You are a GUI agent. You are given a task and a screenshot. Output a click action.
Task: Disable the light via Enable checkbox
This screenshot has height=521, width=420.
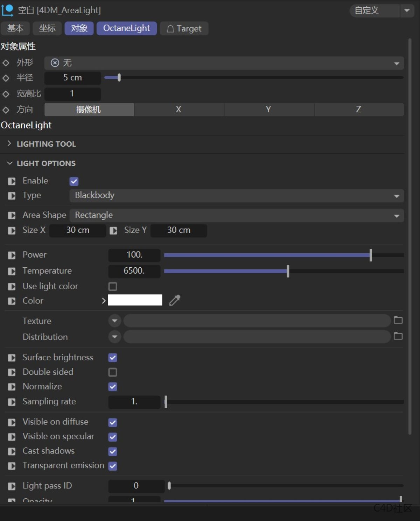tap(74, 181)
